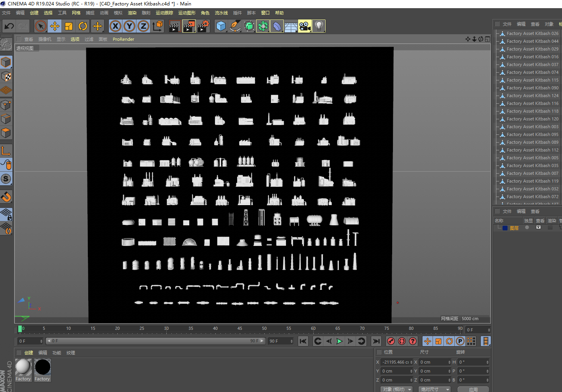Open the recently used tools icon
Viewport: 562px width, 392px height.
[x=98, y=26]
